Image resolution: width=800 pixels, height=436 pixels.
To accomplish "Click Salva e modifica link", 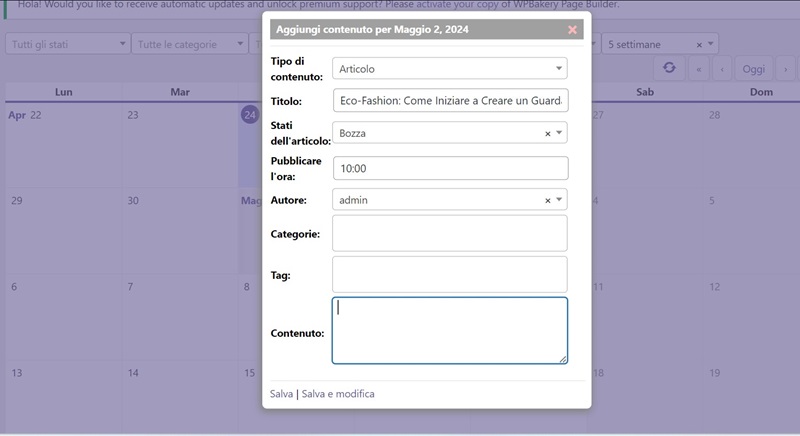I will [338, 394].
